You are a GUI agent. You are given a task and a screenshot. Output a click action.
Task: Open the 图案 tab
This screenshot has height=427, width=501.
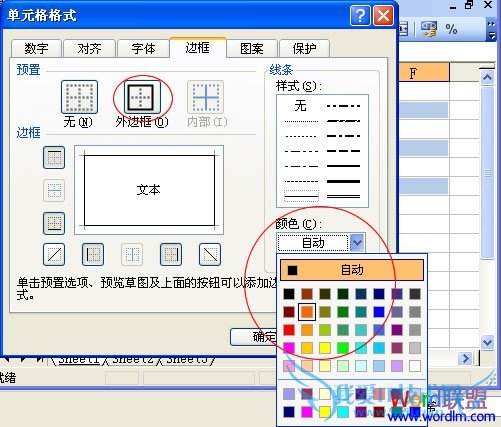[252, 49]
